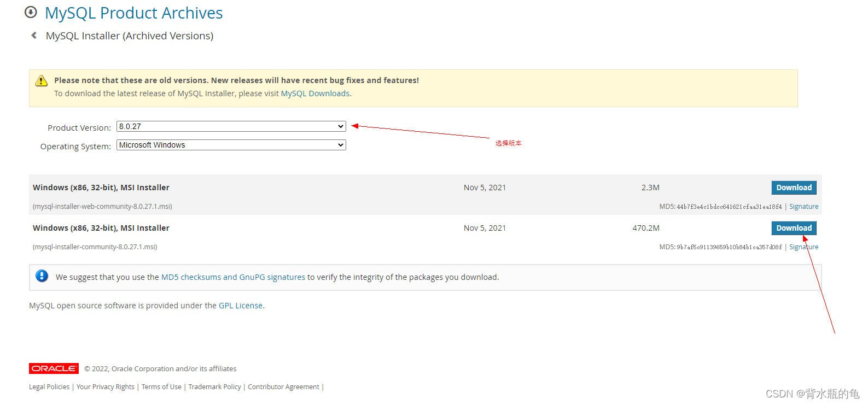This screenshot has height=404, width=868.
Task: Download the 470.2M community MSI installer
Action: [794, 228]
